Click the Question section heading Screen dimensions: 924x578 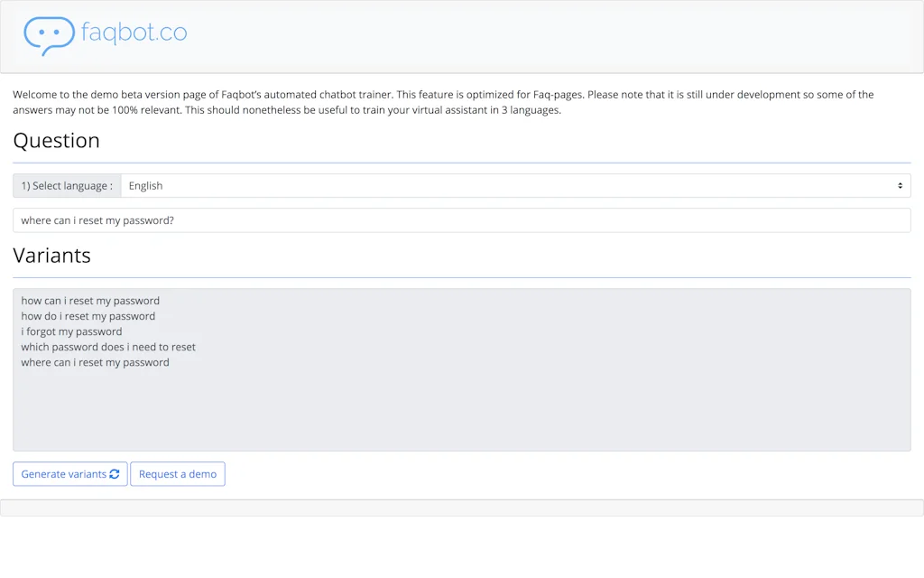tap(56, 141)
